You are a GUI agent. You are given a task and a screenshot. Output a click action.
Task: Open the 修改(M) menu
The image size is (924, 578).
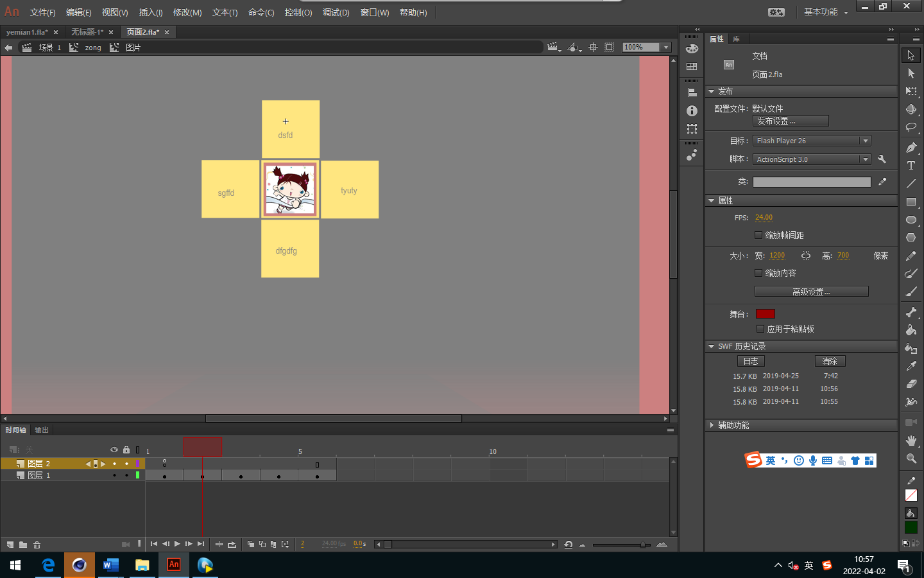click(x=187, y=12)
